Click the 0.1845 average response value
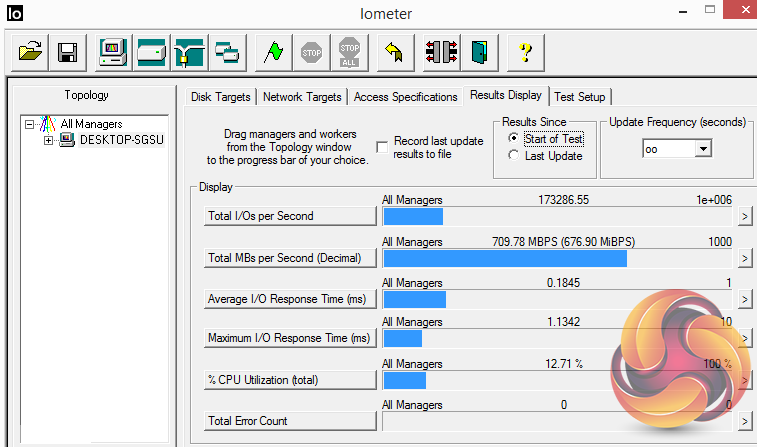This screenshot has height=447, width=757. tap(563, 283)
